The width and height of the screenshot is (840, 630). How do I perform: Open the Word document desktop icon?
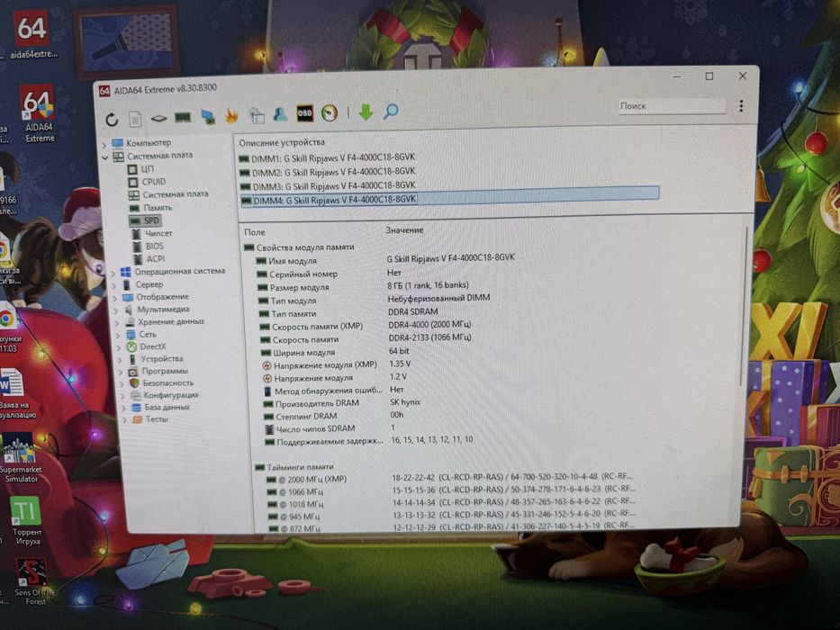16,394
